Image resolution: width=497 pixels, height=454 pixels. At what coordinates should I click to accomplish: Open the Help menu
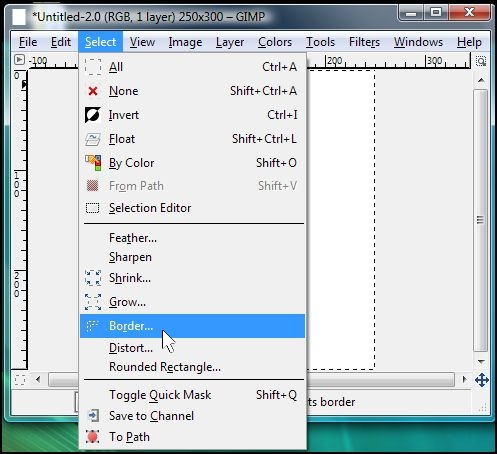click(469, 42)
